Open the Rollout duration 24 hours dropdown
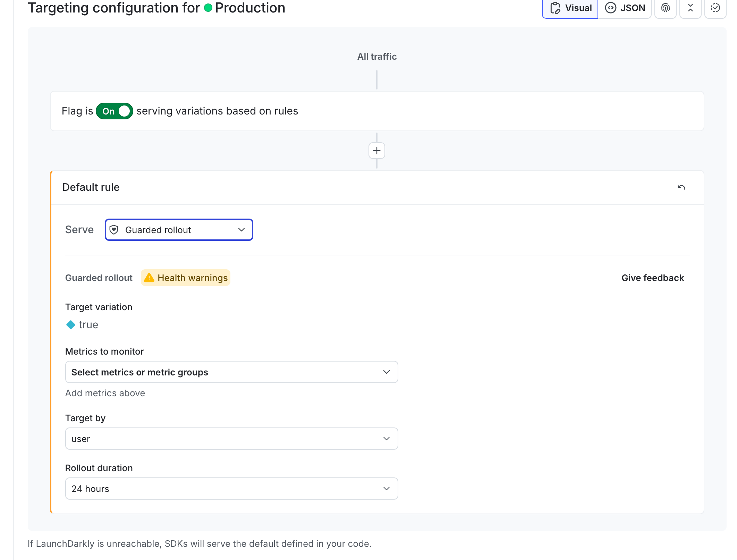 [231, 489]
